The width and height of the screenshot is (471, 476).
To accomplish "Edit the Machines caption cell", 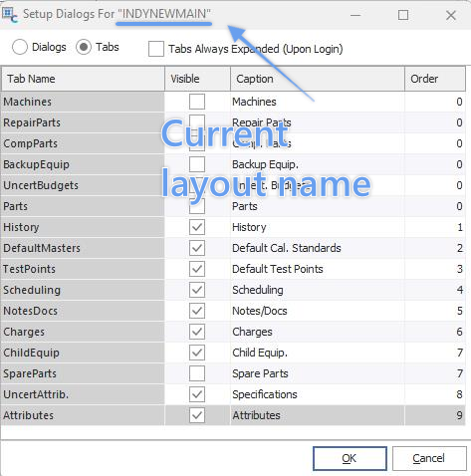I will 318,102.
